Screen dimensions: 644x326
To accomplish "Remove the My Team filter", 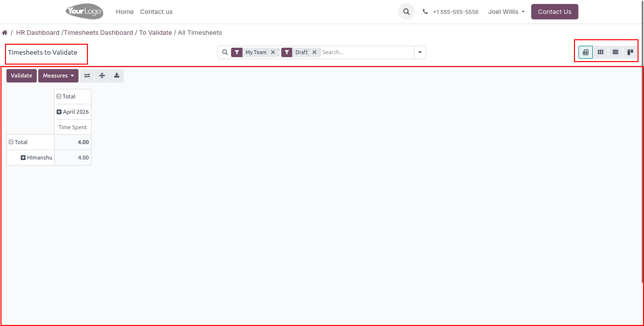I will pos(273,52).
